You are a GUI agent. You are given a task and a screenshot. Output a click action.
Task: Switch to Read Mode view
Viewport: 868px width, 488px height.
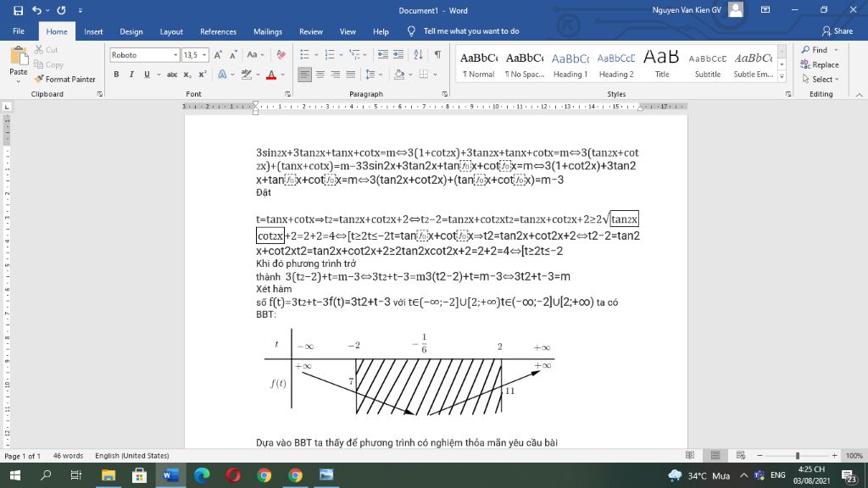(x=690, y=455)
